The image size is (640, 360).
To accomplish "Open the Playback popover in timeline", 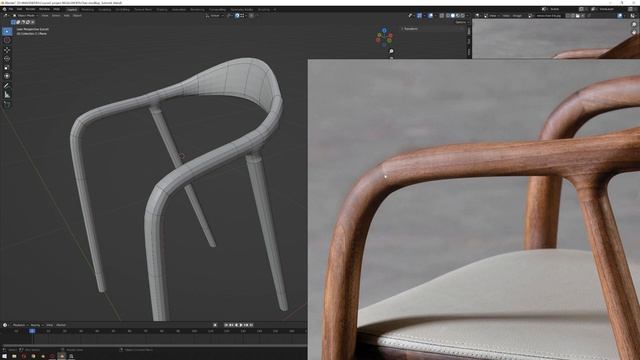I will [20, 325].
